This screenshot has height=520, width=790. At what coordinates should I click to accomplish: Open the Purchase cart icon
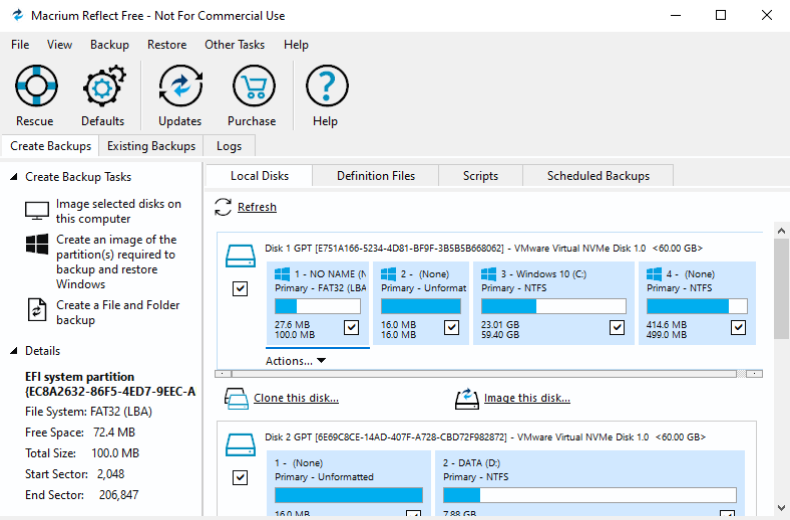(252, 88)
